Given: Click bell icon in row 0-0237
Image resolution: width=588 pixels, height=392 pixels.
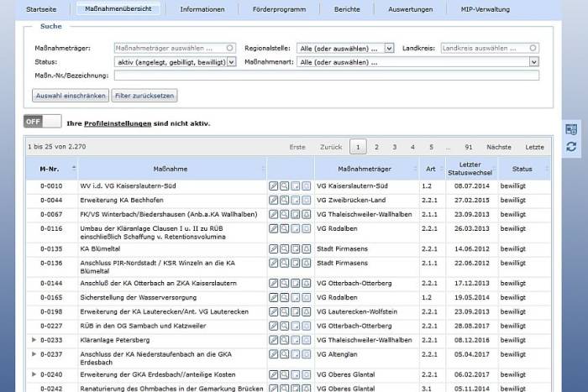Looking at the screenshot, I should click(306, 354).
